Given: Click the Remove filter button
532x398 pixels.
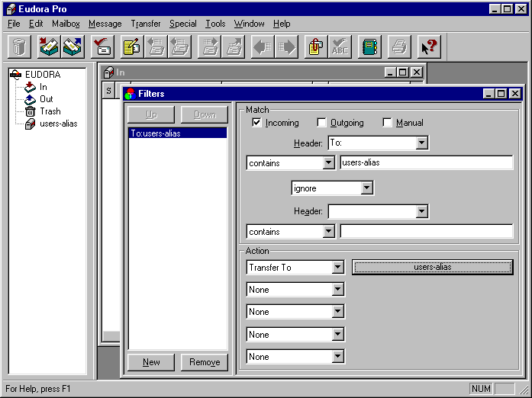Looking at the screenshot, I should (x=205, y=362).
